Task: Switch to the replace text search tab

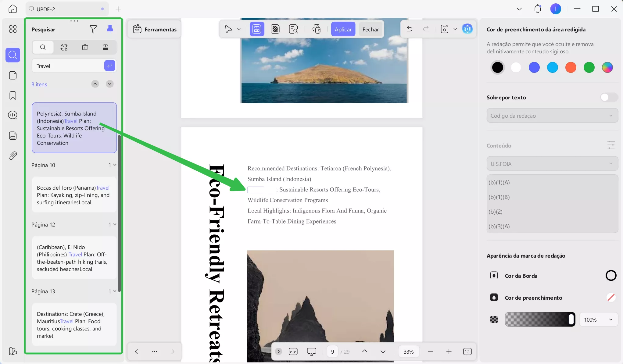Action: [x=64, y=47]
